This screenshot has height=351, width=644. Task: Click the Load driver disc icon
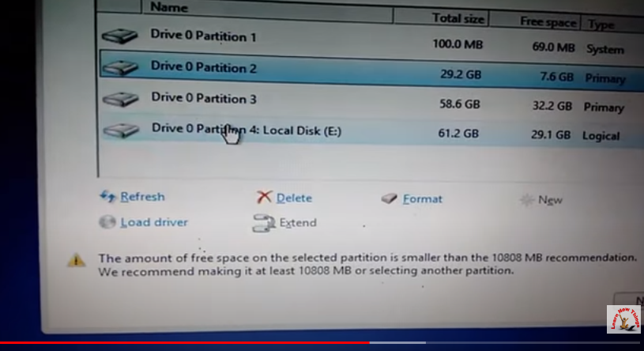click(107, 222)
